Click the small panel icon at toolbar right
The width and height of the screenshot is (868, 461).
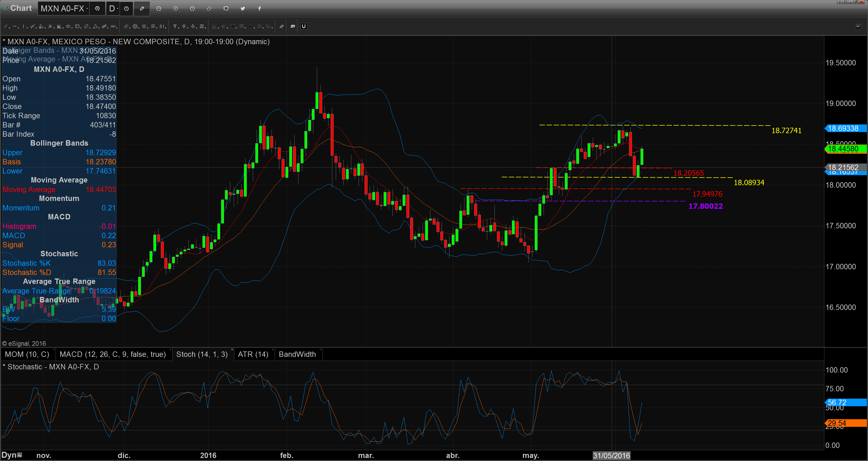858,26
